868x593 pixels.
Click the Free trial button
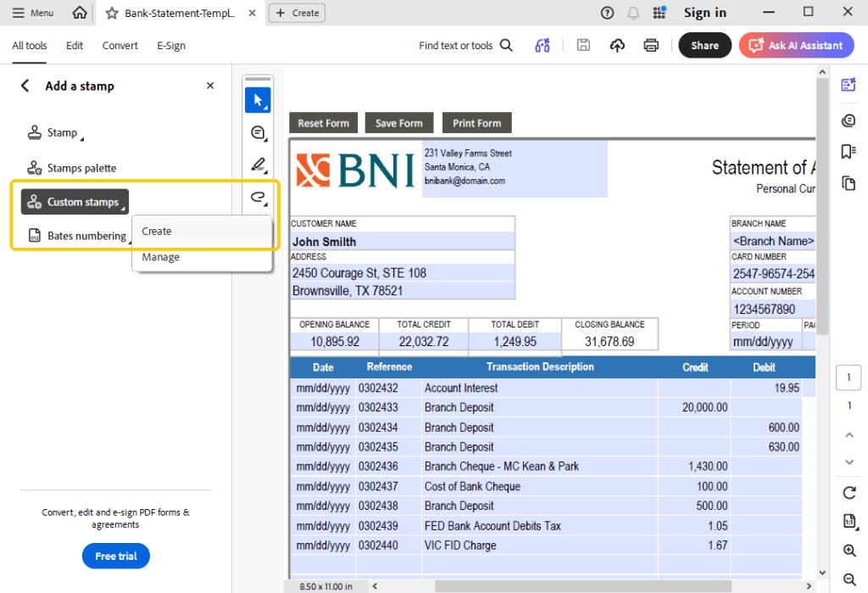pyautogui.click(x=115, y=556)
